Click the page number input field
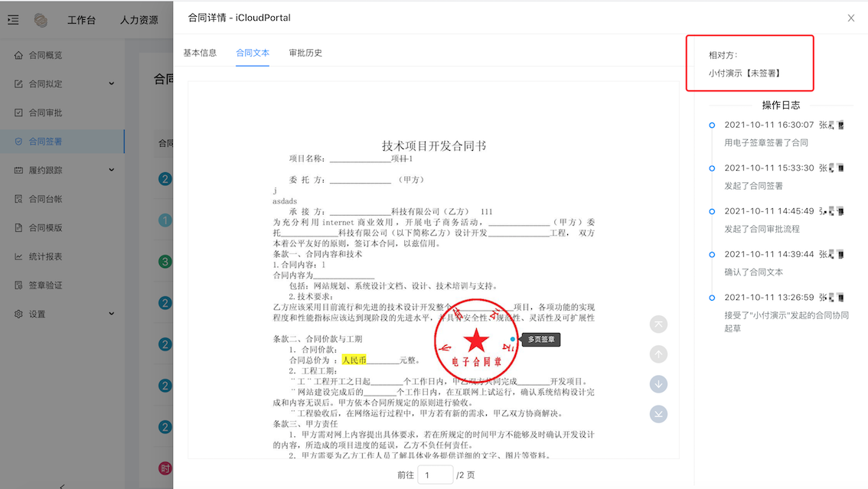The width and height of the screenshot is (868, 489). (435, 474)
